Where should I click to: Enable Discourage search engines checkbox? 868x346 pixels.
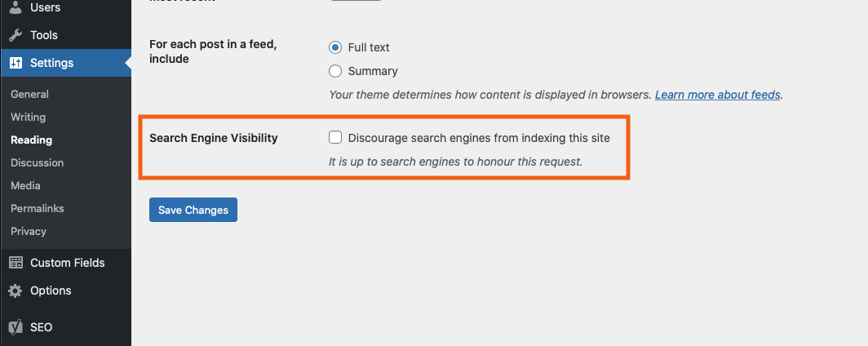click(334, 138)
